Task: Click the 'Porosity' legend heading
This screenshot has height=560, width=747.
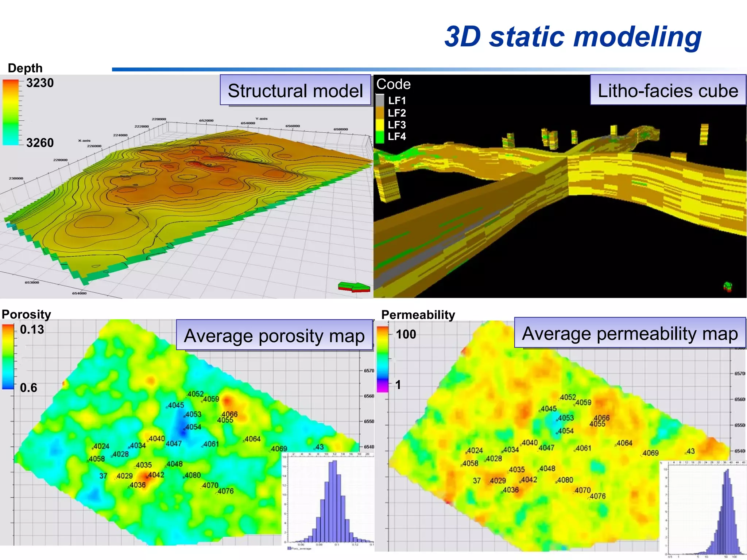Action: (26, 314)
